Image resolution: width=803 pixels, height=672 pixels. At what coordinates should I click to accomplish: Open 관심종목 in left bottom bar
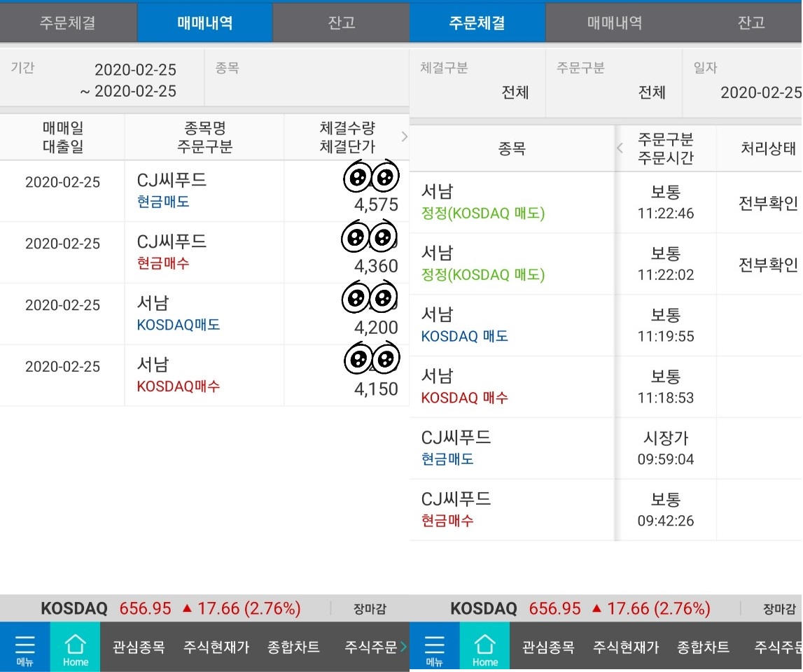[139, 647]
